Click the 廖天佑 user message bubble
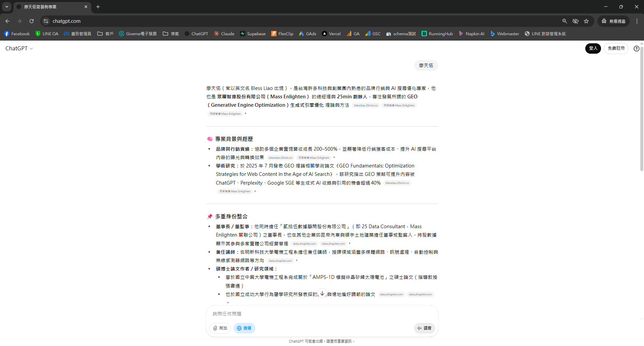Viewport: 644px width, 346px height. point(426,65)
